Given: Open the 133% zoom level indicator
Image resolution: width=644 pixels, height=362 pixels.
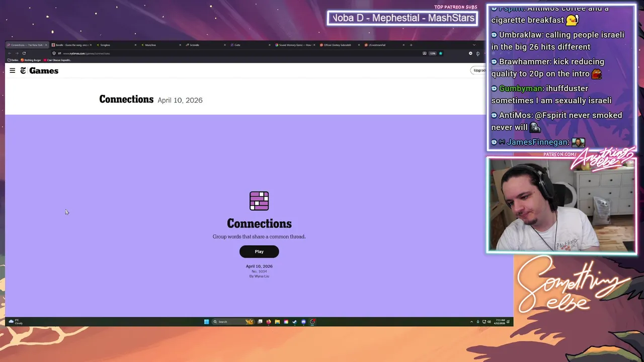Looking at the screenshot, I should pyautogui.click(x=432, y=53).
